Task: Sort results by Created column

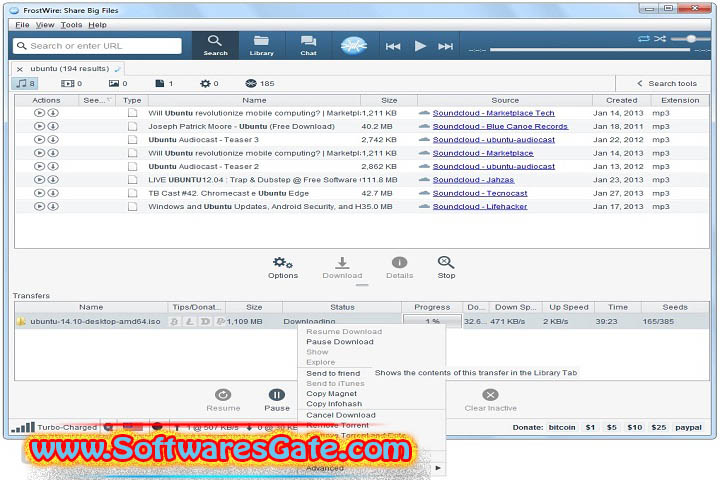Action: 621,100
